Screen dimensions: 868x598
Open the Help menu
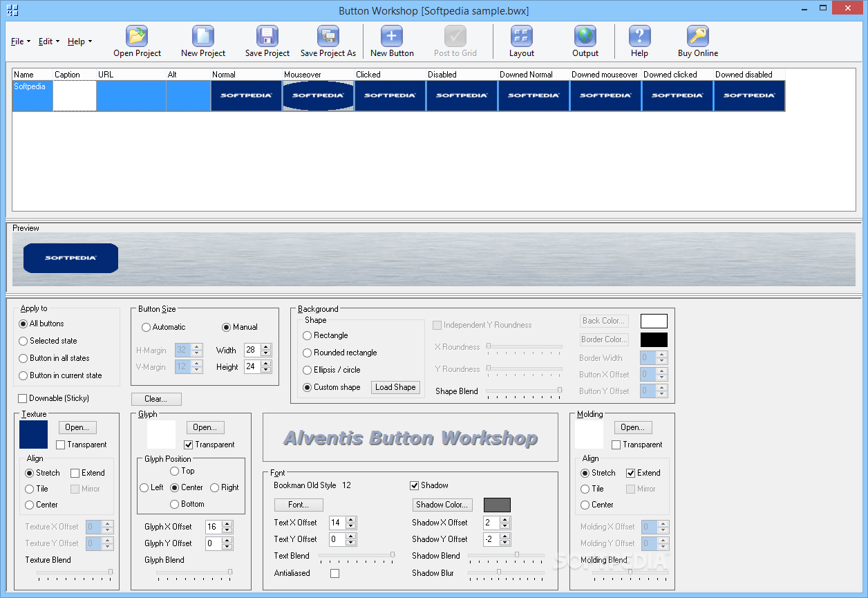[x=79, y=41]
